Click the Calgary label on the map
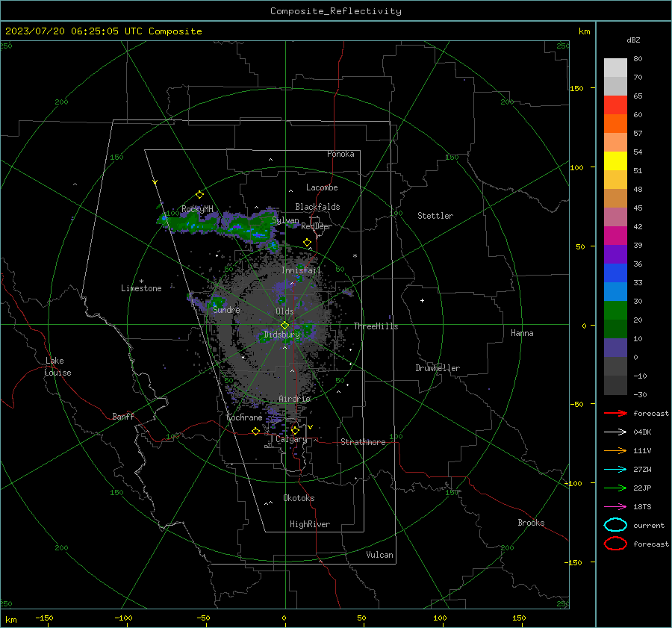This screenshot has height=628, width=672. click(291, 439)
